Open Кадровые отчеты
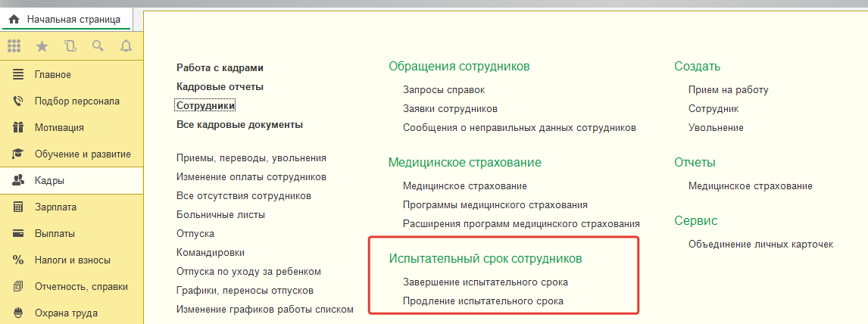868x324 pixels. [x=220, y=87]
